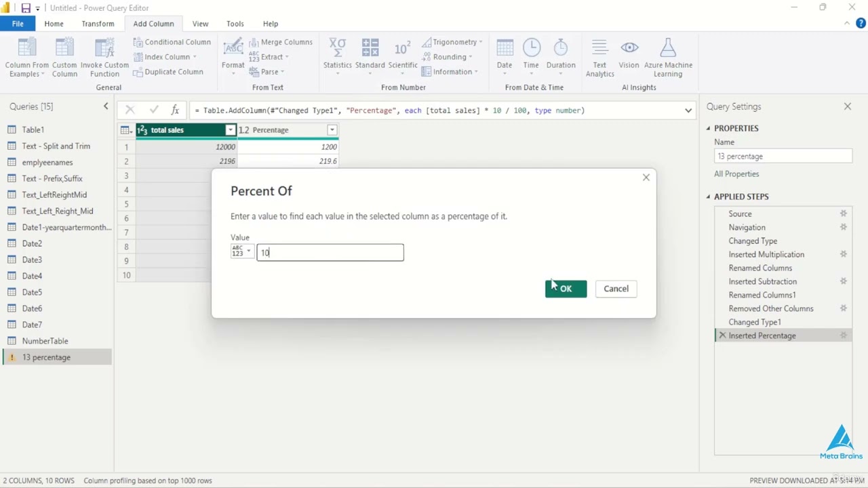Open the File menu

pos(18,24)
